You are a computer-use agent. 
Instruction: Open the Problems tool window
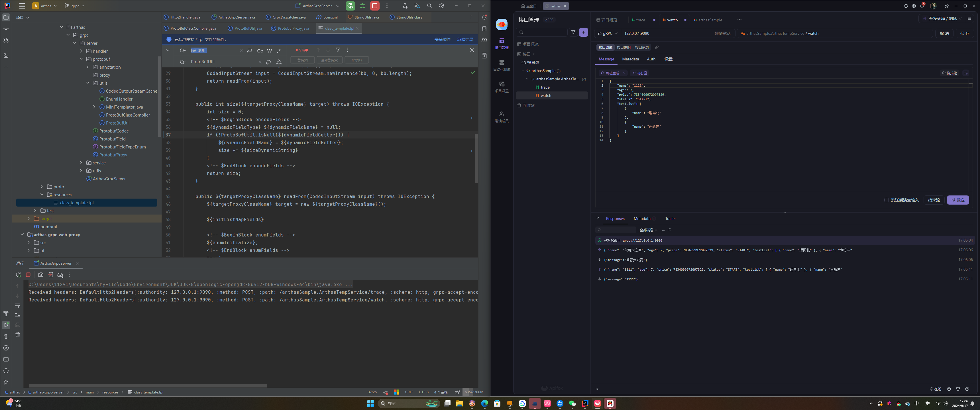click(x=6, y=371)
